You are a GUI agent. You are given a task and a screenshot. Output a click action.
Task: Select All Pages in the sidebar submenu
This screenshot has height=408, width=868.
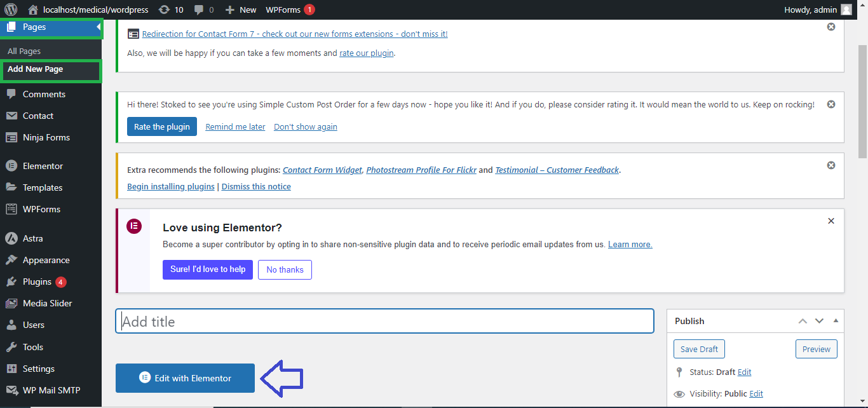tap(24, 51)
